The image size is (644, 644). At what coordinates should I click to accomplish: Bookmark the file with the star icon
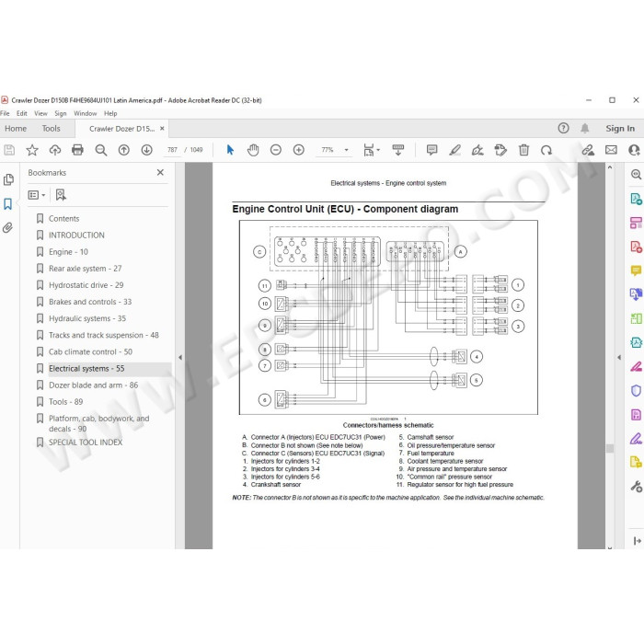point(32,150)
